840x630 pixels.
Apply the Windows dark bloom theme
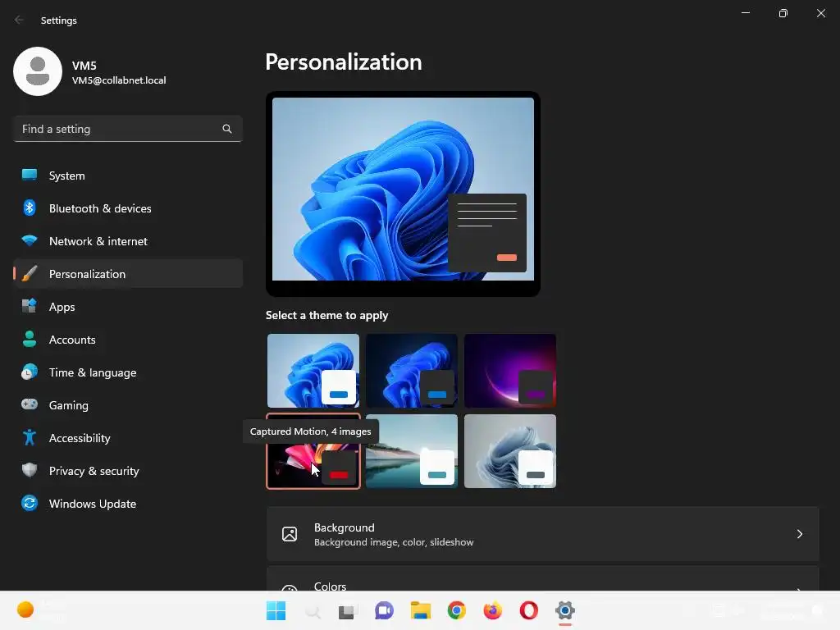tap(412, 371)
